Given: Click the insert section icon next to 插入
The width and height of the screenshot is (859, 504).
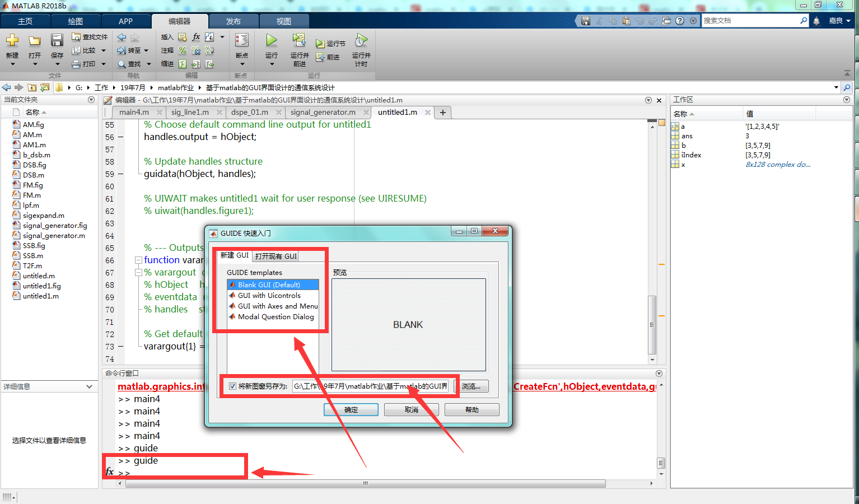Looking at the screenshot, I should click(x=183, y=37).
